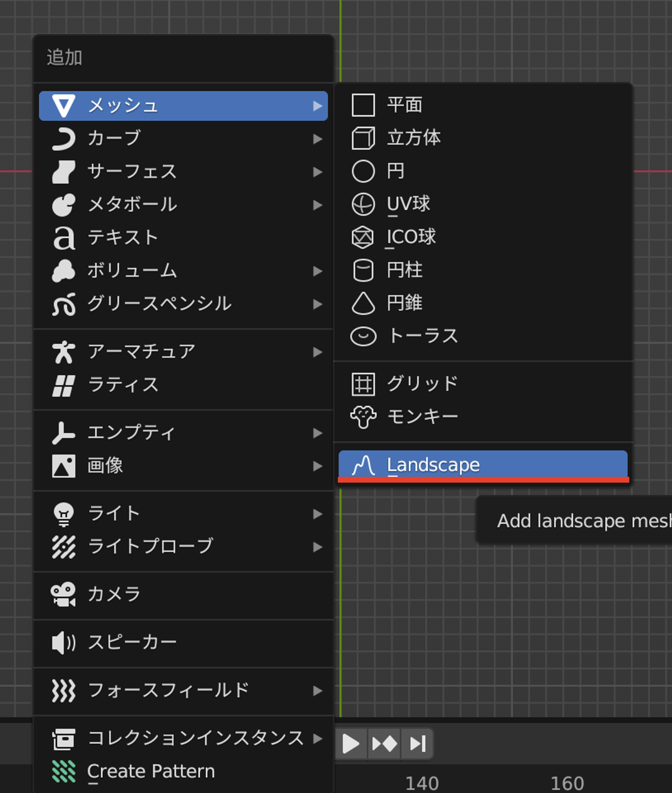Click the グリッド grid icon
This screenshot has width=672, height=793.
[363, 384]
